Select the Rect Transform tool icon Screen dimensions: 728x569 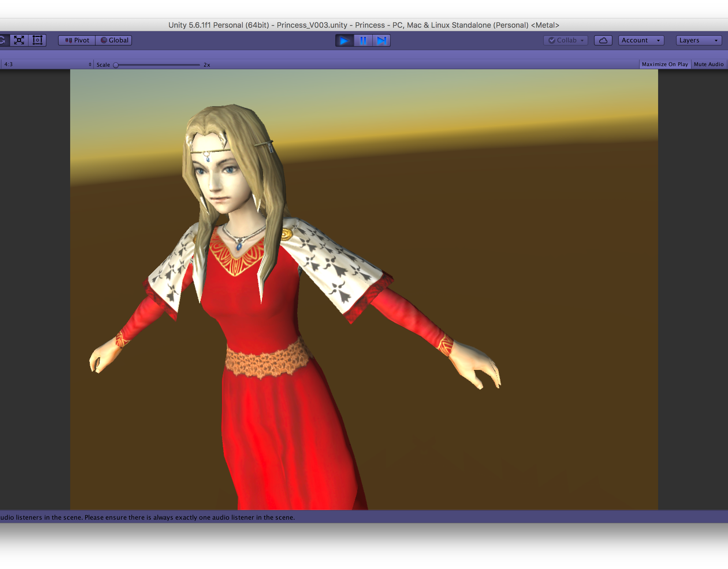37,40
